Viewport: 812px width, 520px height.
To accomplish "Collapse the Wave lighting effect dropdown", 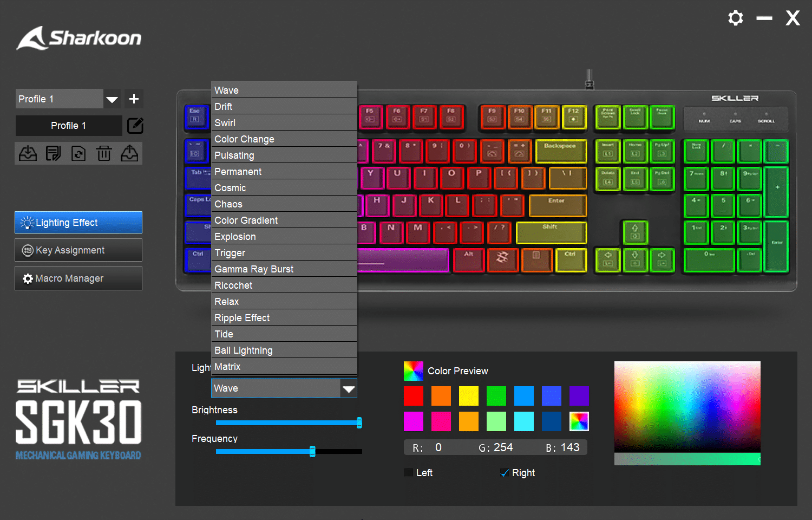I will 348,388.
